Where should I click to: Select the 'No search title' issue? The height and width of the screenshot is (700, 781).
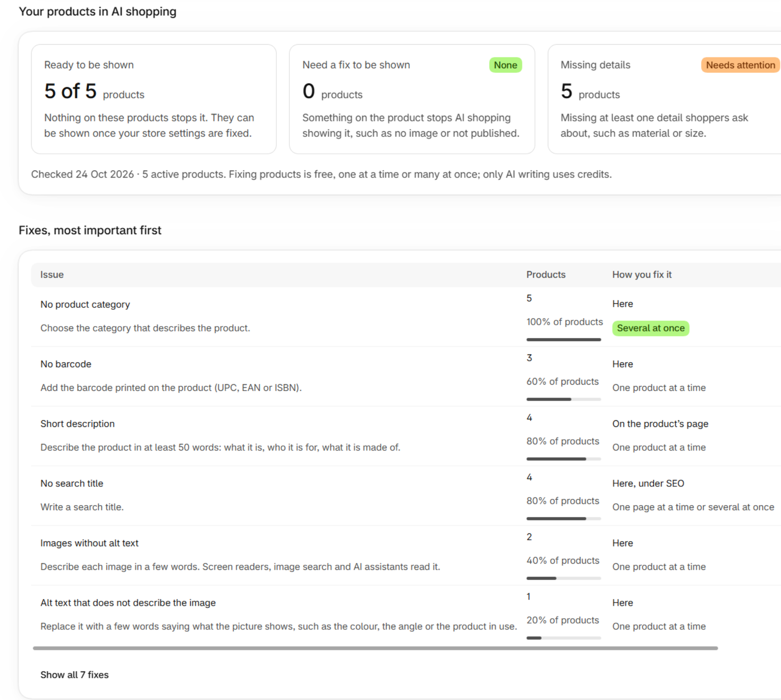(x=72, y=483)
